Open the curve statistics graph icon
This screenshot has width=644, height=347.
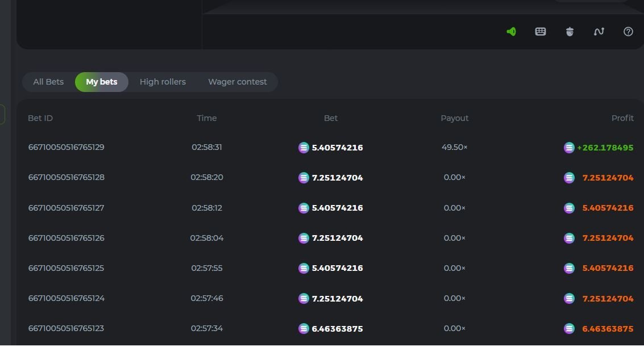[x=599, y=32]
